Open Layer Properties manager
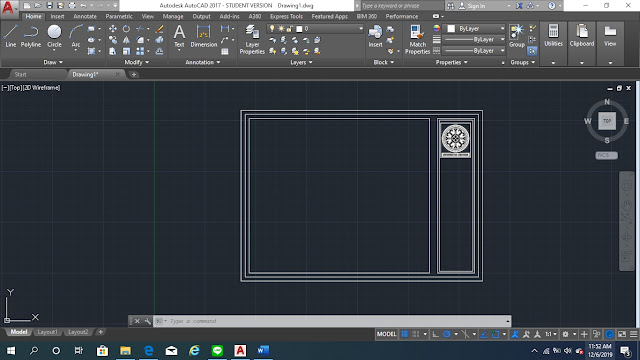 [x=252, y=39]
